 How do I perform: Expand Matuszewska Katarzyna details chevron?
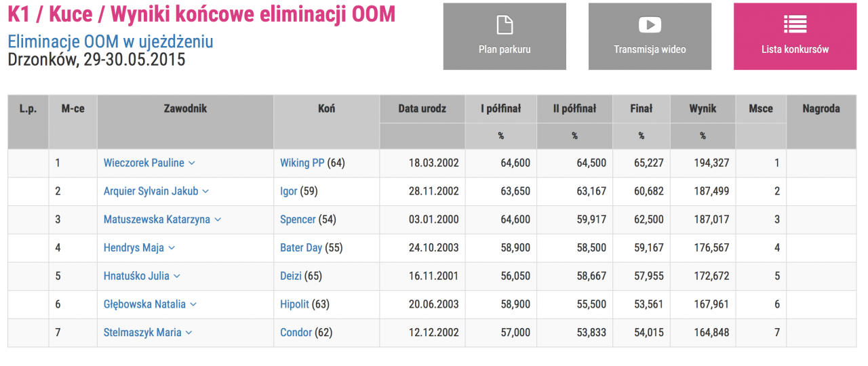(218, 220)
